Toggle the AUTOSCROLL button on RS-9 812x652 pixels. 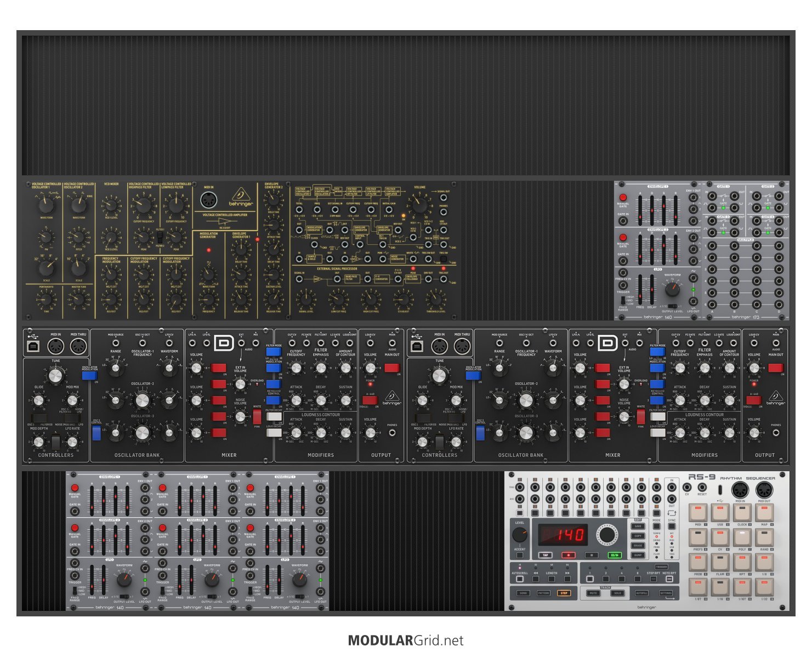pyautogui.click(x=520, y=579)
